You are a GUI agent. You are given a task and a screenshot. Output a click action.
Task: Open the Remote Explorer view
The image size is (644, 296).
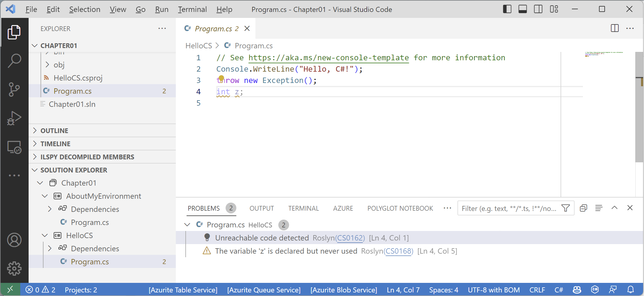click(x=14, y=147)
